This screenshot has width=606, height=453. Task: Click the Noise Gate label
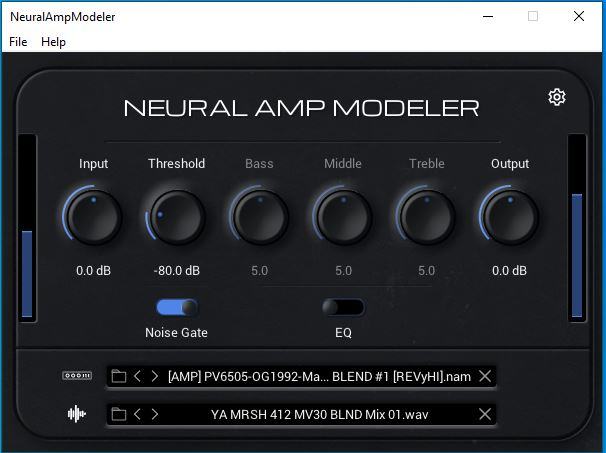[x=176, y=333]
